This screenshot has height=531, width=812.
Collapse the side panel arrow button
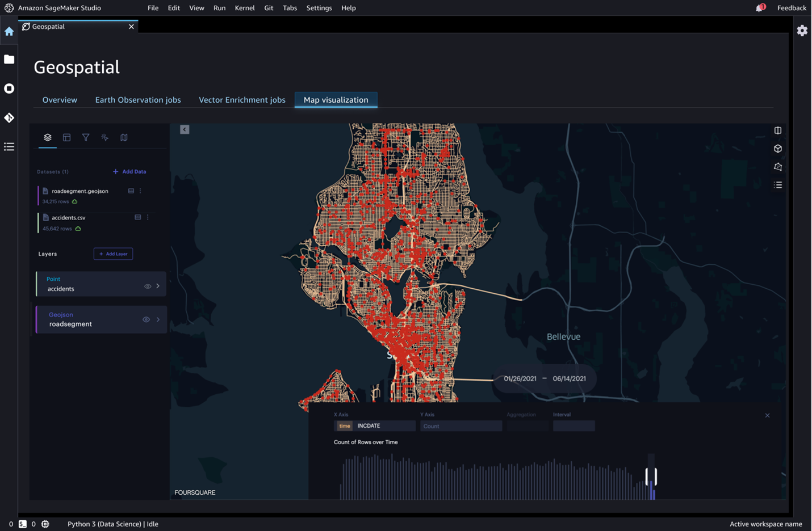[185, 130]
